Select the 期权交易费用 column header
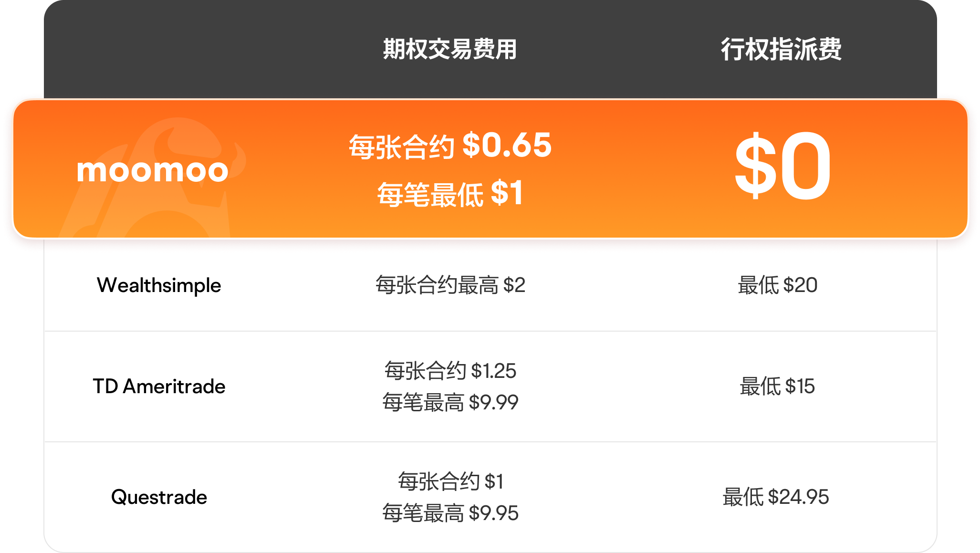 point(450,49)
